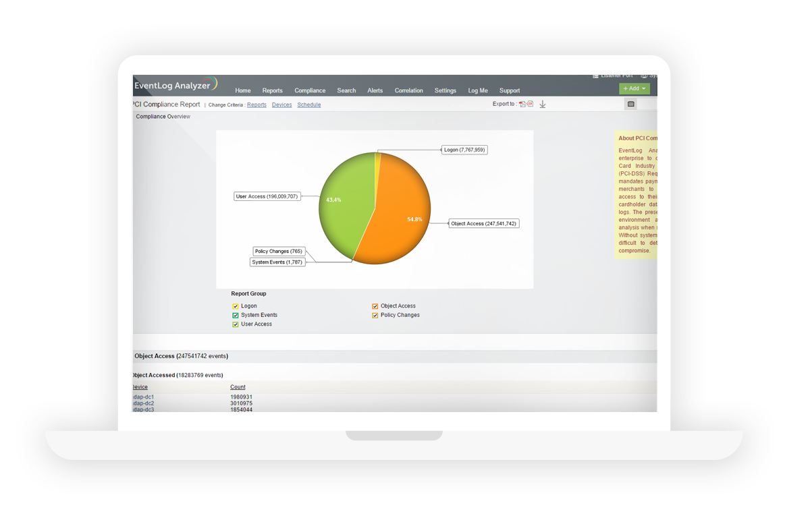The image size is (812, 526).
Task: Click the Object Access 247541742 events heading
Action: (x=181, y=356)
